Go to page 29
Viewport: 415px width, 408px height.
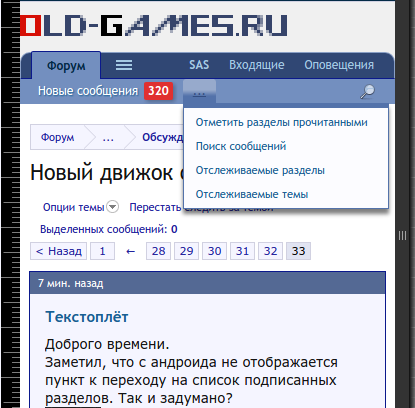(x=186, y=251)
